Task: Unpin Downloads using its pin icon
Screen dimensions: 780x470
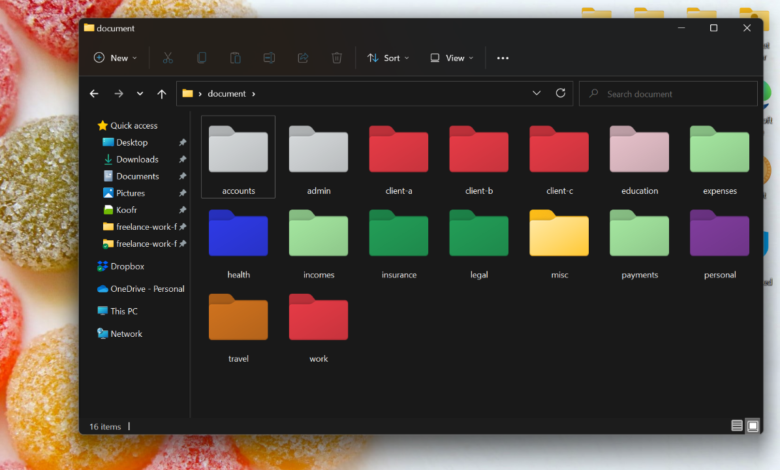Action: point(183,160)
